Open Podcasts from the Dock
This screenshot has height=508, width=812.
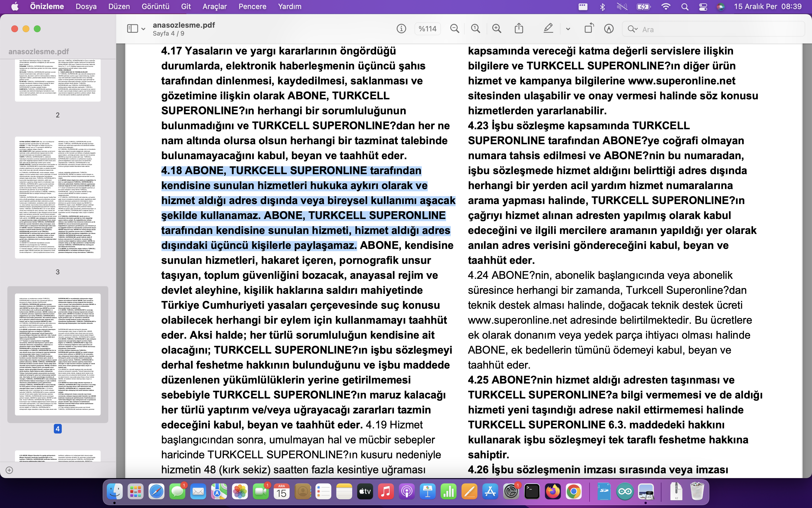coord(407,492)
